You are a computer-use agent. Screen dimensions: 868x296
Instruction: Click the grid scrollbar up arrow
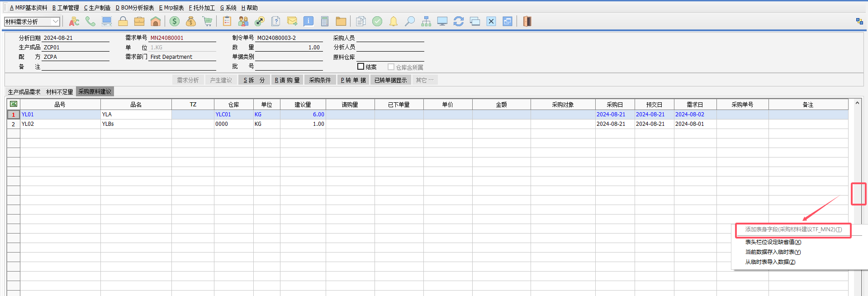click(857, 103)
